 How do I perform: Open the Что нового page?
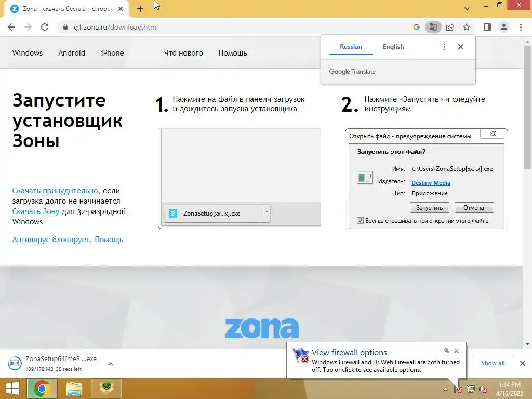coord(183,53)
